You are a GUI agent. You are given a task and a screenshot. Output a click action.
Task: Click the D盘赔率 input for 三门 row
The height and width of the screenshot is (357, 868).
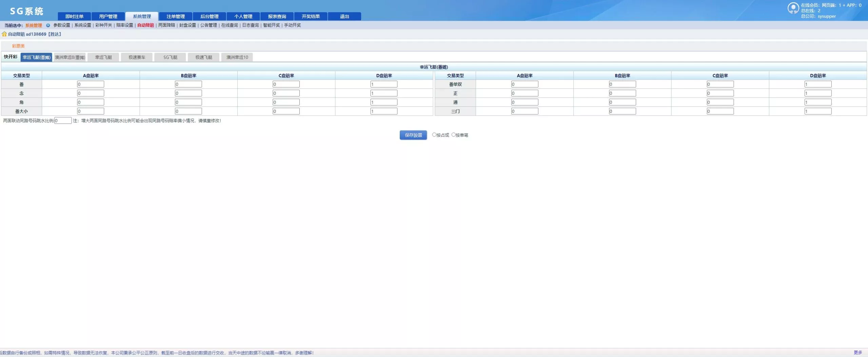pos(817,111)
